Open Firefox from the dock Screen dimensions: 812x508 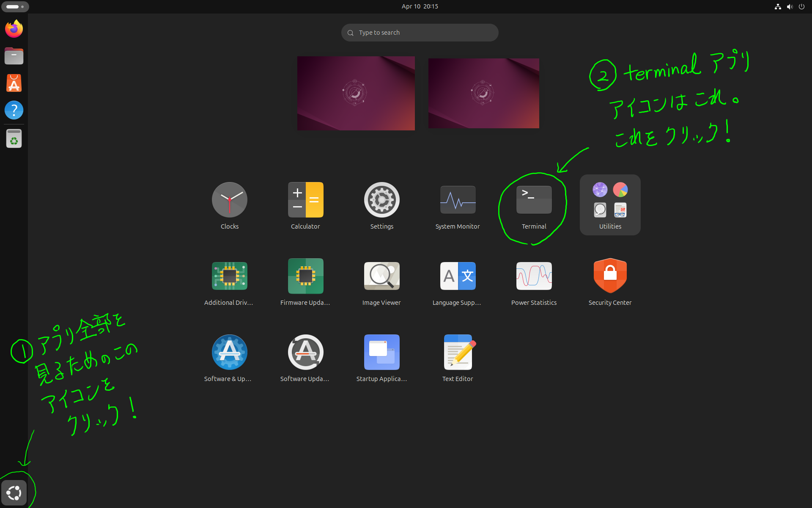pyautogui.click(x=14, y=29)
